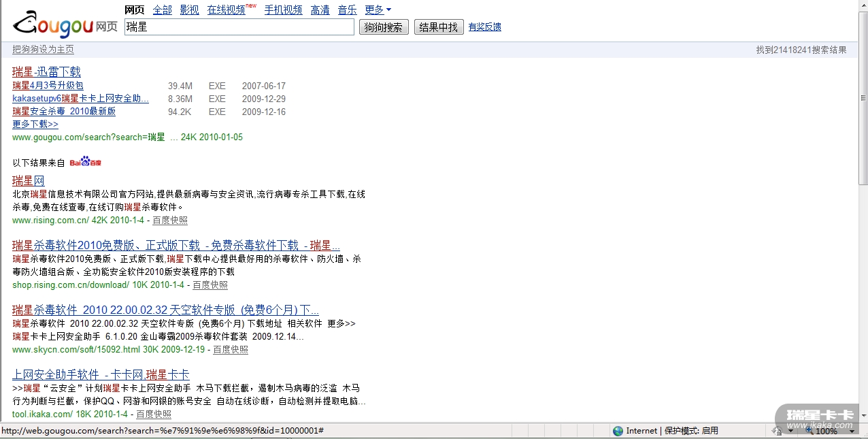This screenshot has height=439, width=868.
Task: Open kakasetupv6瑞星卡卡上网安全助 link
Action: click(80, 99)
